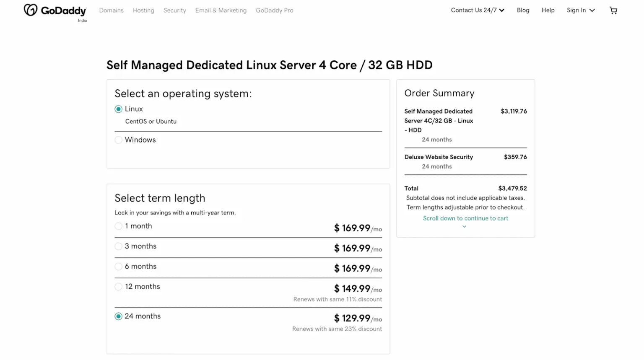Image resolution: width=644 pixels, height=360 pixels.
Task: Click the $359.76 Deluxe Website Security price
Action: click(515, 157)
